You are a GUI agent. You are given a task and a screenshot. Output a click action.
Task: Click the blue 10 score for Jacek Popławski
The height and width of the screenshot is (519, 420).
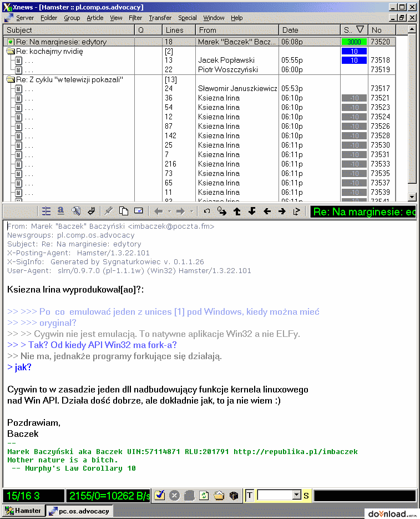click(354, 61)
